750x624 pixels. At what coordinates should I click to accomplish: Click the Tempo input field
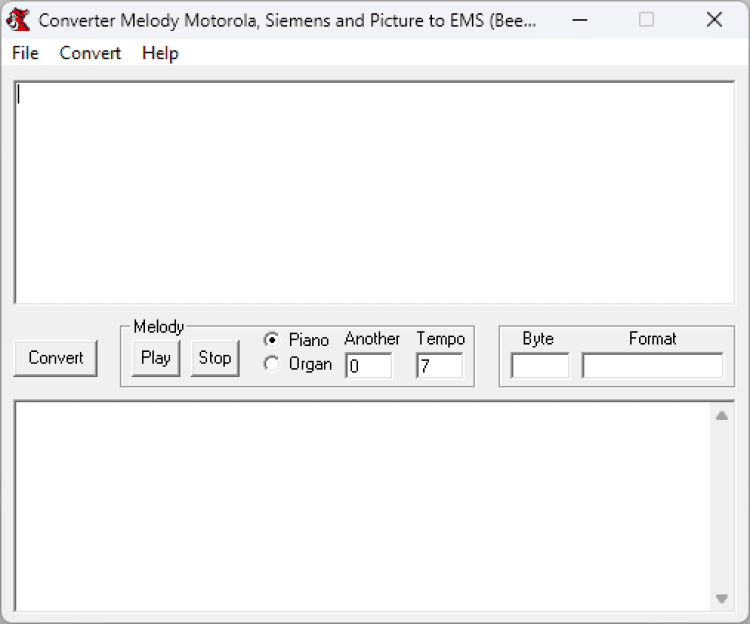[x=439, y=366]
